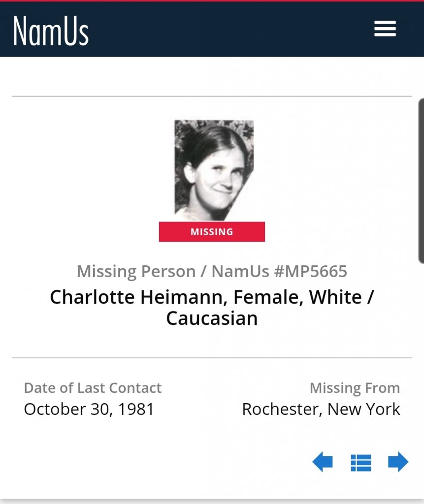Click the 'Missing From' label
Viewport: 424px width, 504px height.
click(x=355, y=388)
